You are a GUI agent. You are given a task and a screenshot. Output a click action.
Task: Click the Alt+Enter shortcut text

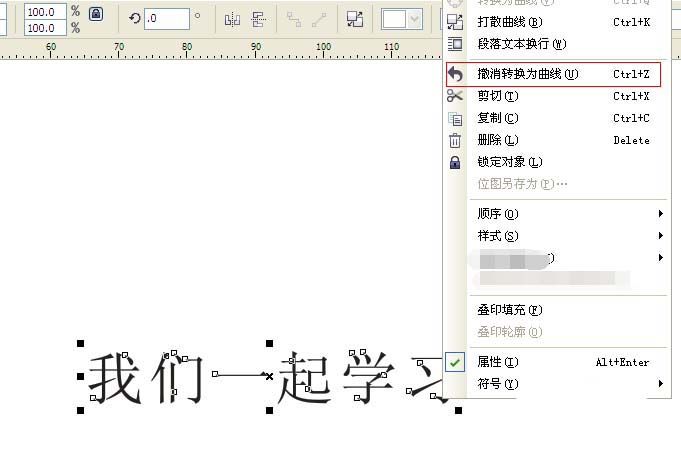622,362
